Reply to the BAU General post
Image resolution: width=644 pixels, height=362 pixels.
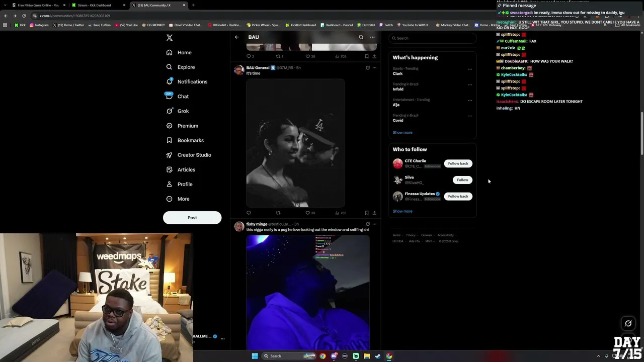[x=249, y=213]
